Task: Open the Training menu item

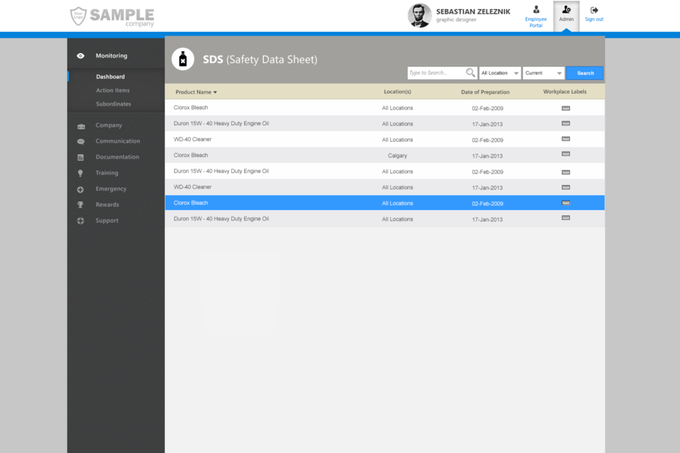Action: tap(107, 173)
